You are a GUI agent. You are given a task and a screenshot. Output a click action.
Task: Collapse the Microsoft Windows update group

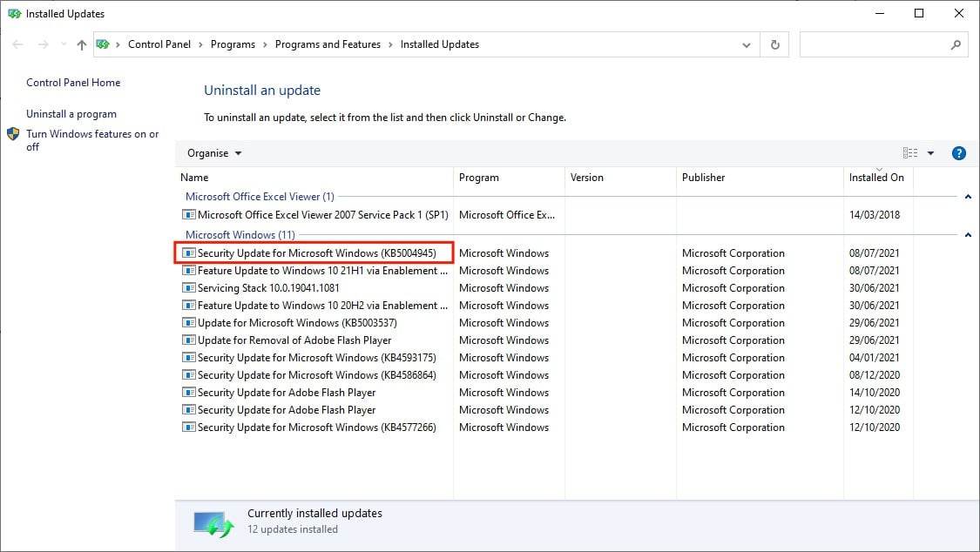coord(967,235)
